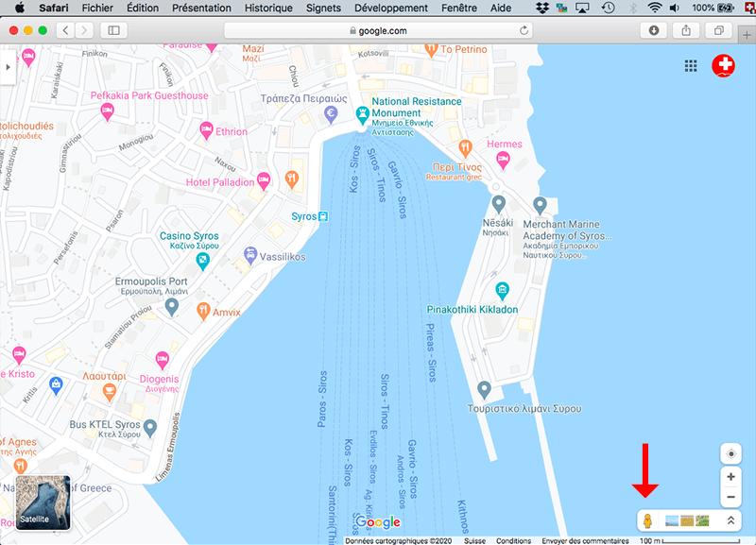Click the Pegman Street View icon
Viewport: 756px width, 545px height.
click(x=647, y=520)
